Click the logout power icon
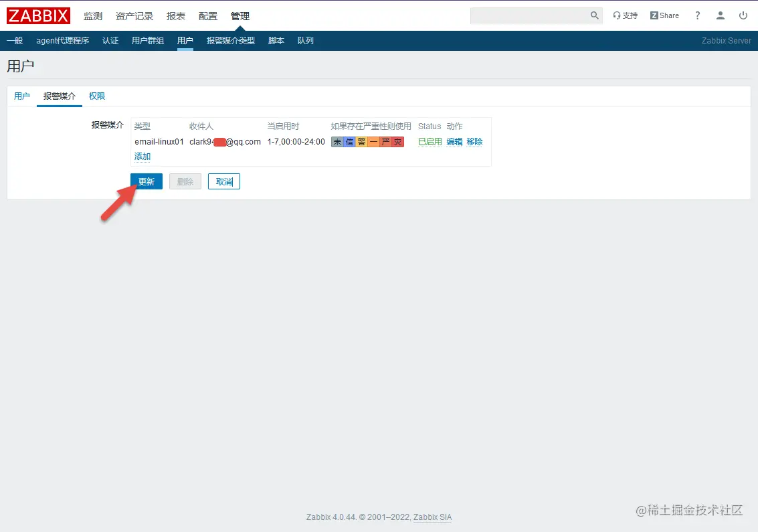Image resolution: width=758 pixels, height=532 pixels. (743, 15)
